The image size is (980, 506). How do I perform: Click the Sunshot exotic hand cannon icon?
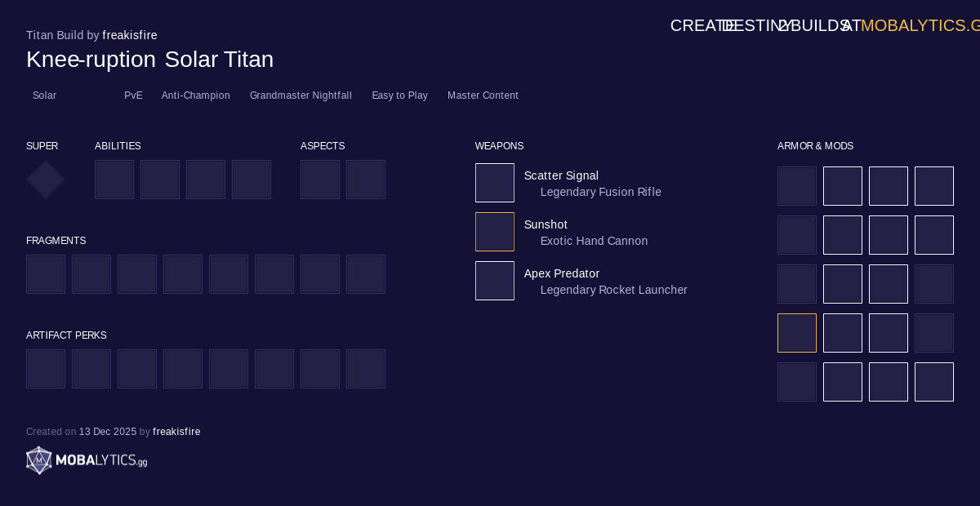495,232
